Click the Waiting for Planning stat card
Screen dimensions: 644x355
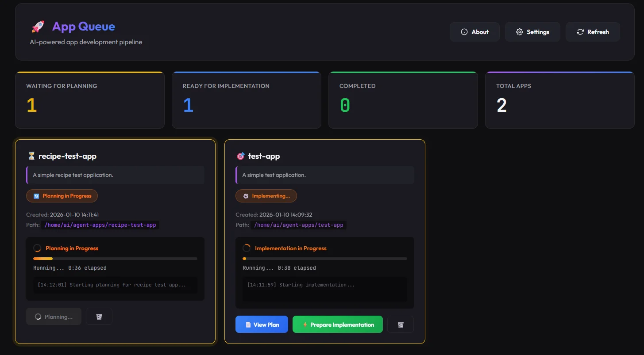pyautogui.click(x=89, y=100)
